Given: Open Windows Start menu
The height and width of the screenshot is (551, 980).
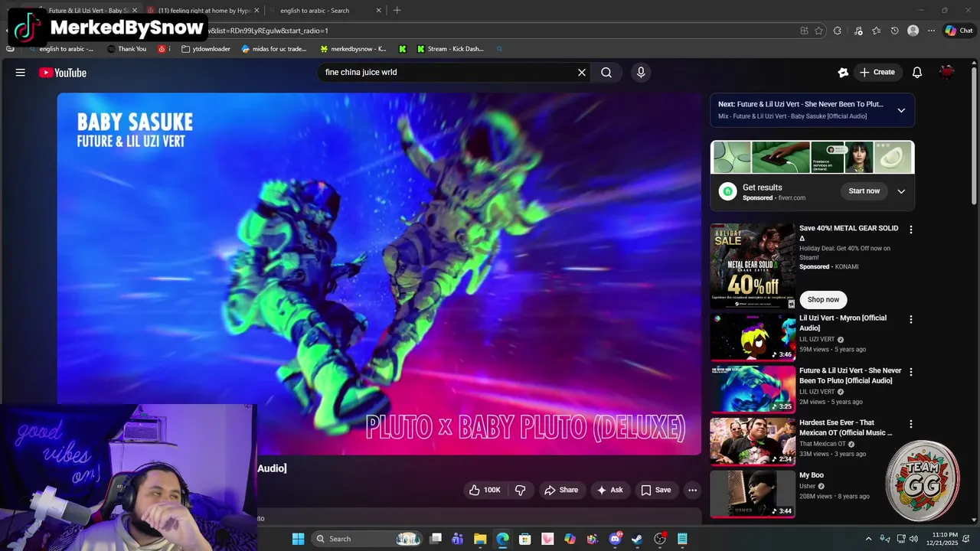Looking at the screenshot, I should point(298,539).
